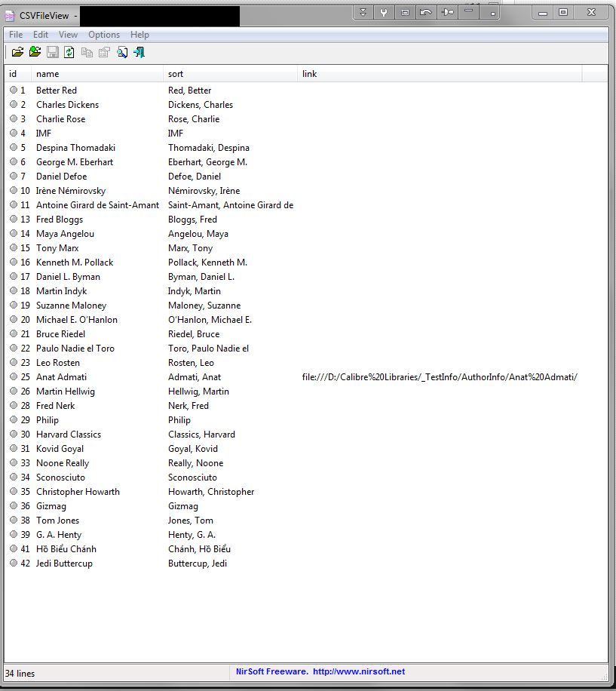Open the View menu
Viewport: 616px width, 691px height.
click(69, 35)
